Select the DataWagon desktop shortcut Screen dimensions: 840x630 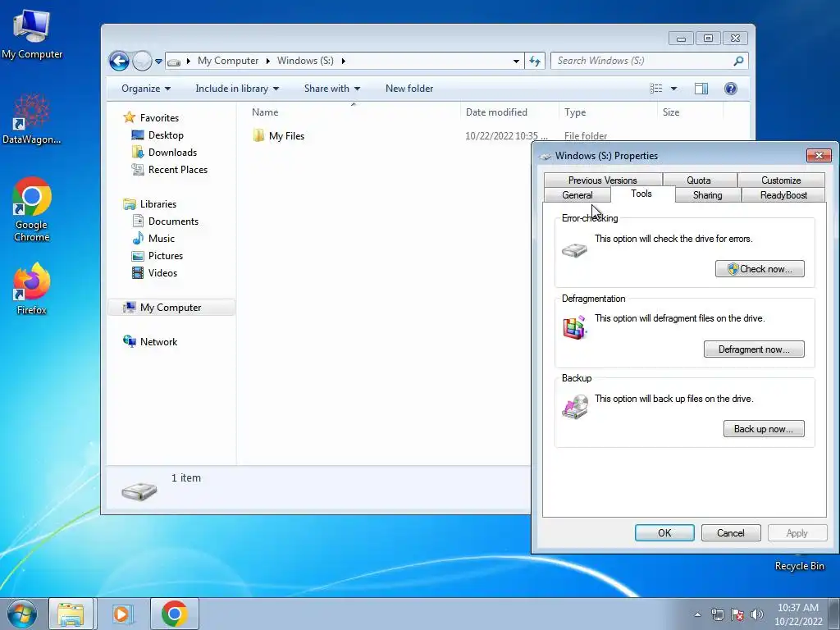coord(32,119)
